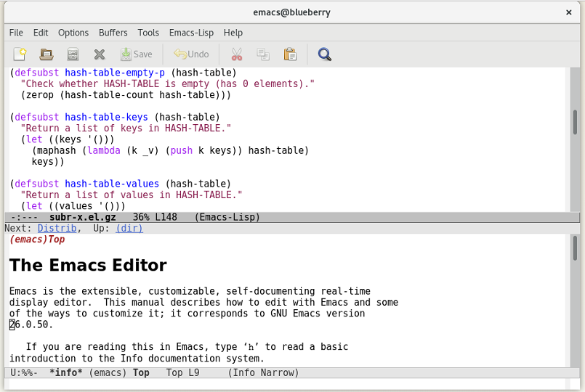Start a search with the magnifier icon
This screenshot has height=392, width=585.
[x=325, y=54]
